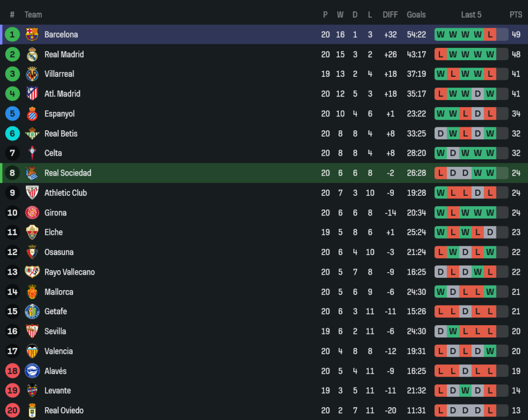Click the Last 5 column header
Screen dimensions: 528x420
471,14
